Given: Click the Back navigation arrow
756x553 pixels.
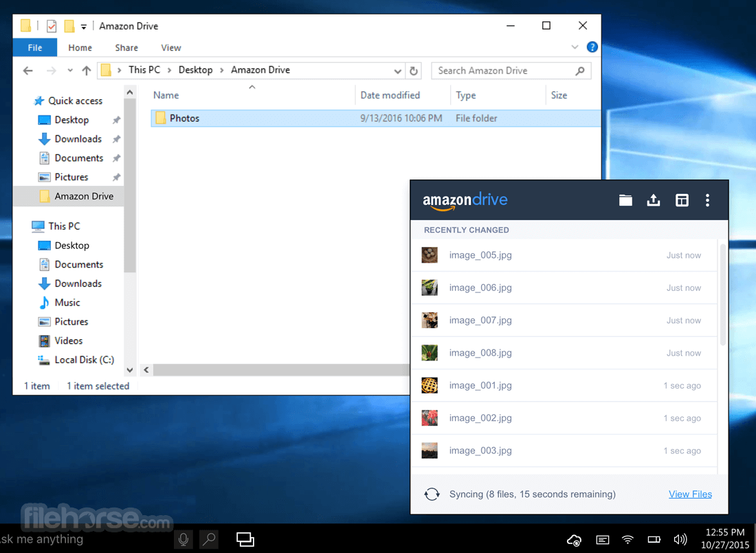Looking at the screenshot, I should (x=27, y=71).
